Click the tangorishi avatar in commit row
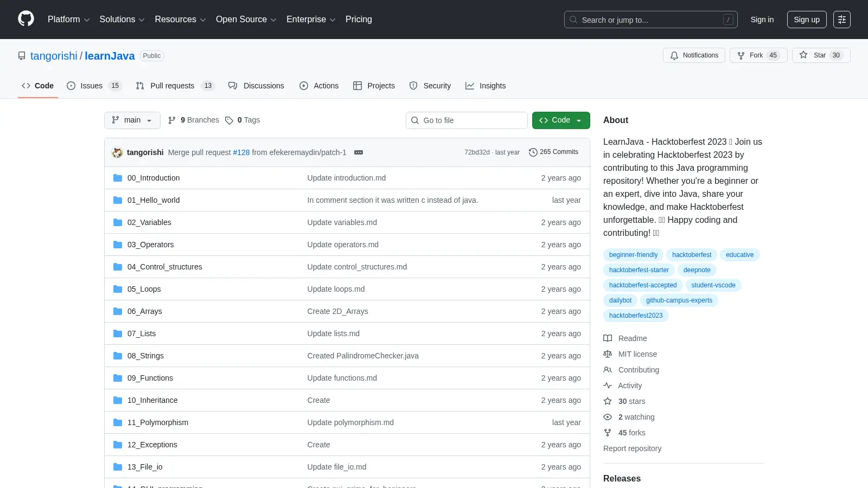 (117, 152)
